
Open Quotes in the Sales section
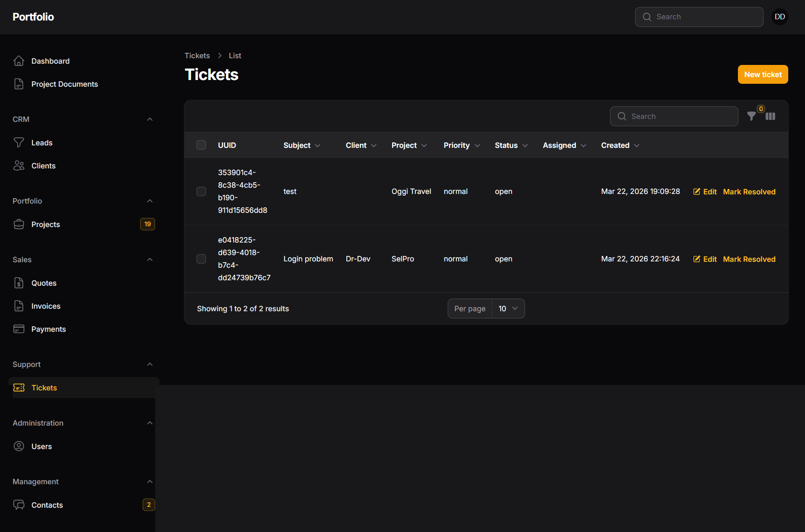(44, 283)
